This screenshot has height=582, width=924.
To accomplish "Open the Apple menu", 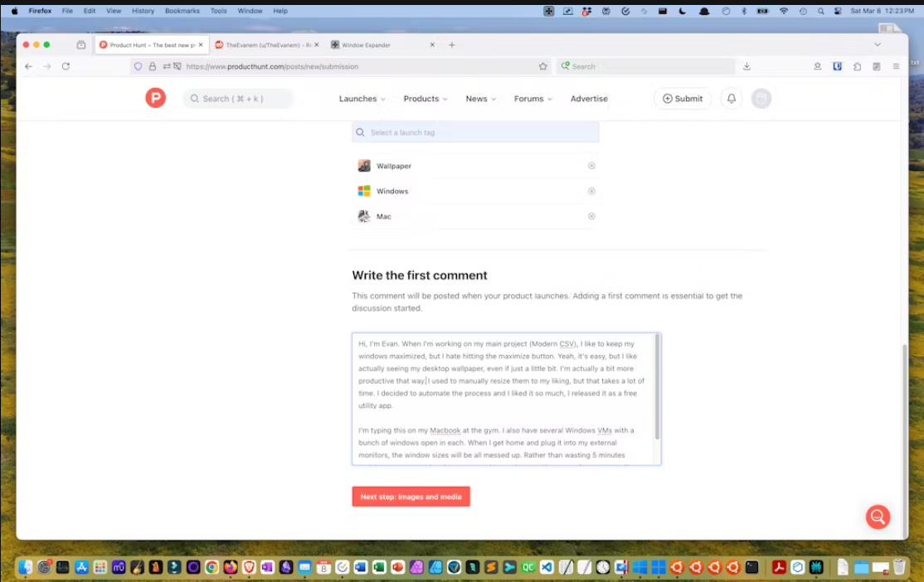I will pyautogui.click(x=15, y=11).
